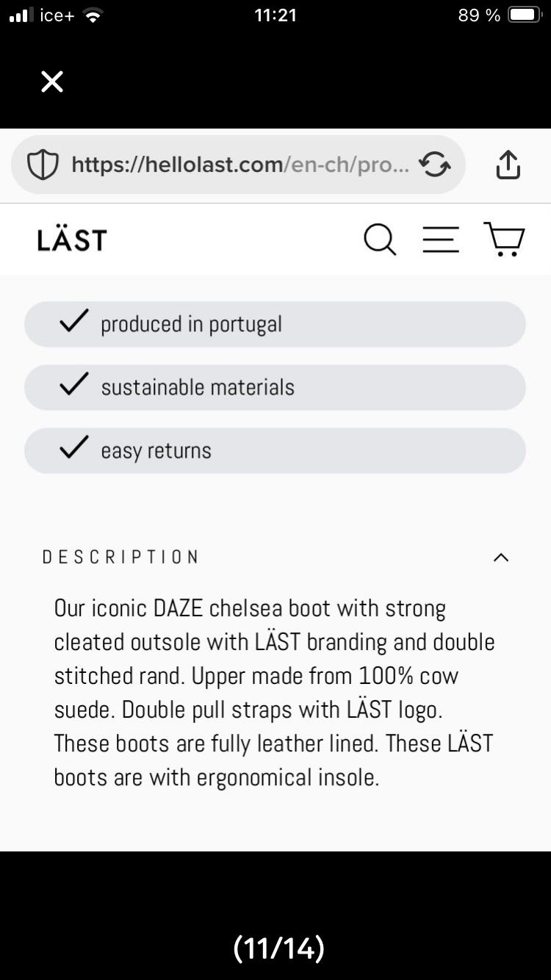This screenshot has height=980, width=551.
Task: Open the hamburger navigation menu
Action: pos(441,239)
